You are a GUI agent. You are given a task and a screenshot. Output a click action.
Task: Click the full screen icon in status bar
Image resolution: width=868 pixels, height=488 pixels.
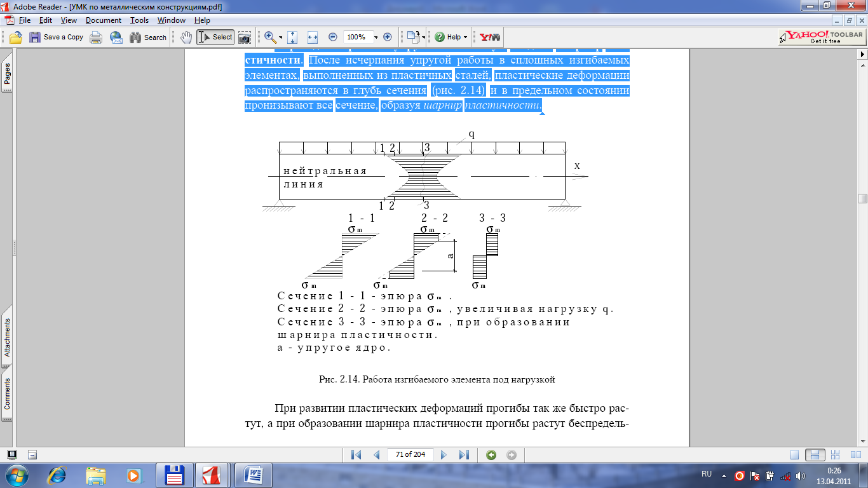point(13,455)
